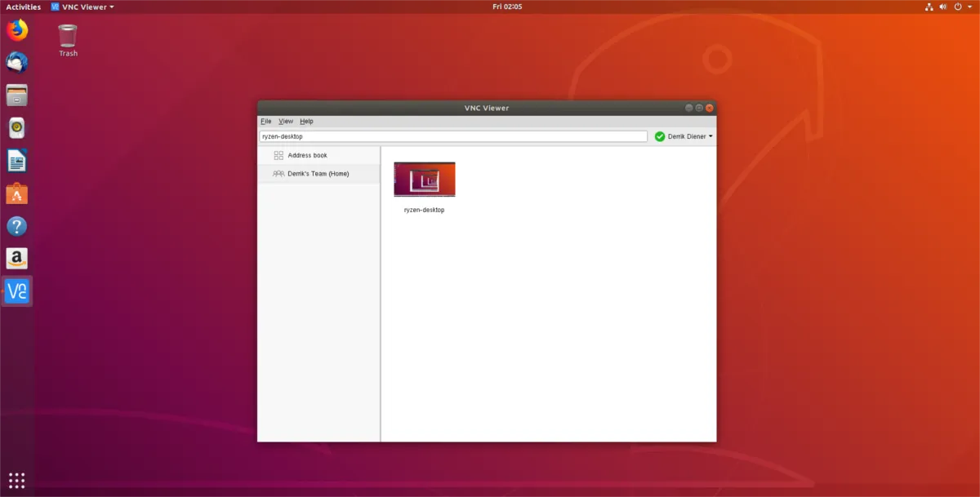This screenshot has height=497, width=980.
Task: Open Firefox from the dock
Action: pos(17,30)
